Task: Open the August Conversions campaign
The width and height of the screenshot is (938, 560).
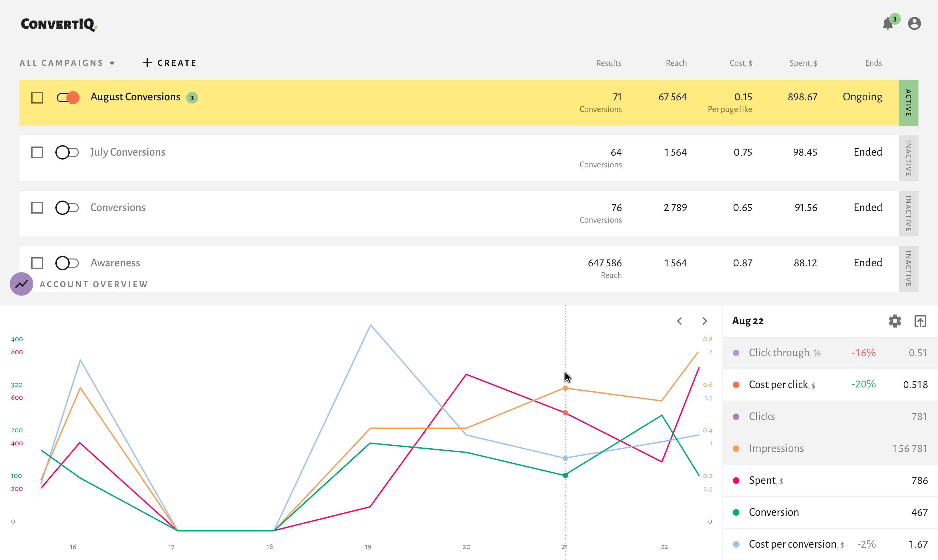Action: (x=135, y=97)
